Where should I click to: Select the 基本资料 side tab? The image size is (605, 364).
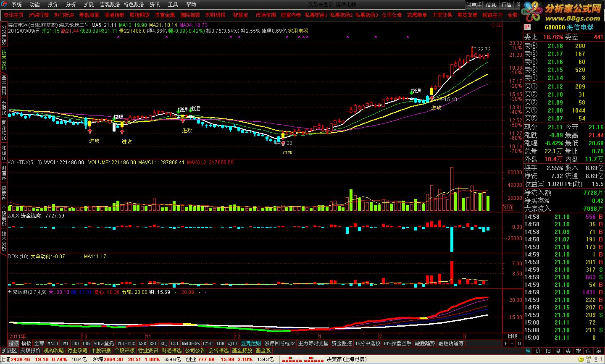click(x=4, y=85)
